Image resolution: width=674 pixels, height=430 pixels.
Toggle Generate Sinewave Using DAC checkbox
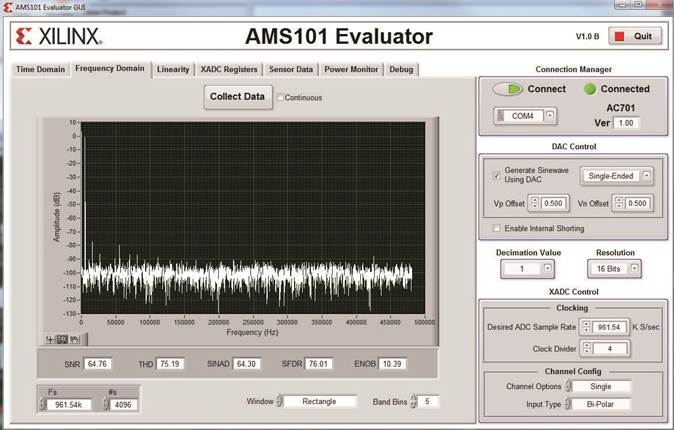[x=496, y=175]
